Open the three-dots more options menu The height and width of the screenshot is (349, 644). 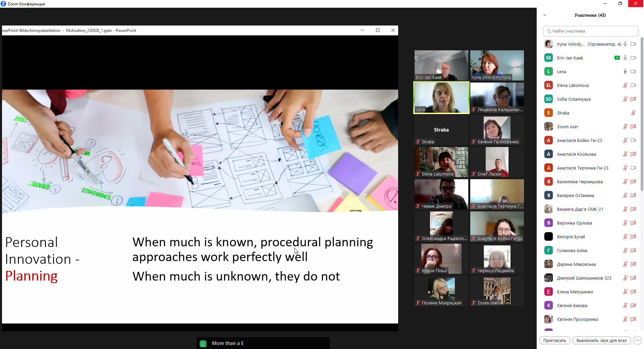click(x=637, y=340)
